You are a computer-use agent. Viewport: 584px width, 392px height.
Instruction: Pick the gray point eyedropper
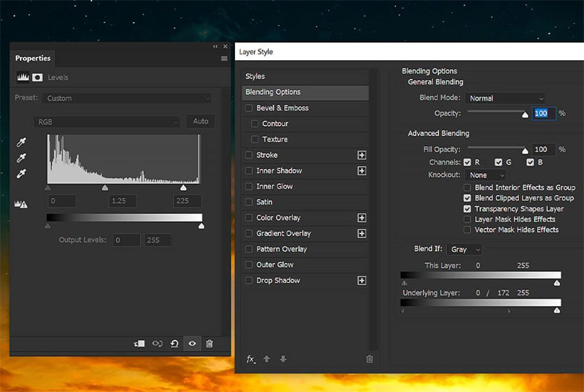pos(21,158)
